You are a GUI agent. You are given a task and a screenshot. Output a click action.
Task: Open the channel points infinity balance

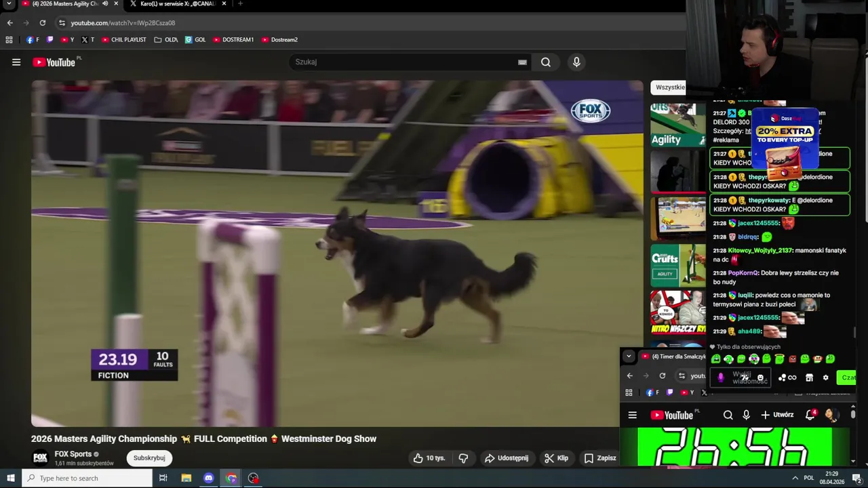point(787,378)
